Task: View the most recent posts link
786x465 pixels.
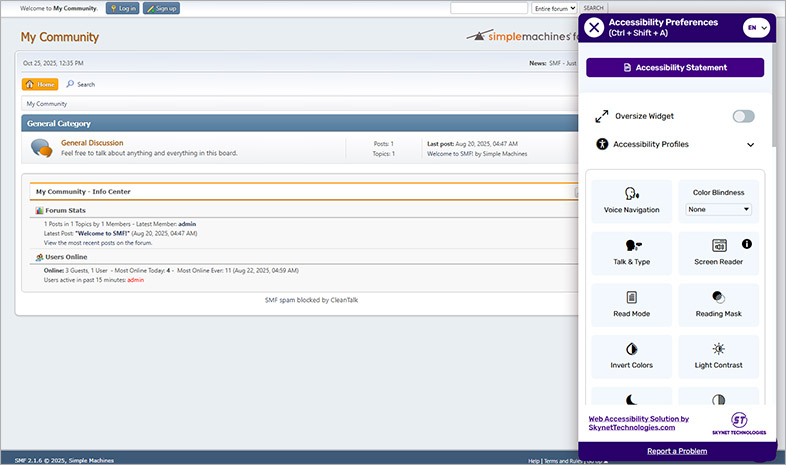Action: point(98,243)
